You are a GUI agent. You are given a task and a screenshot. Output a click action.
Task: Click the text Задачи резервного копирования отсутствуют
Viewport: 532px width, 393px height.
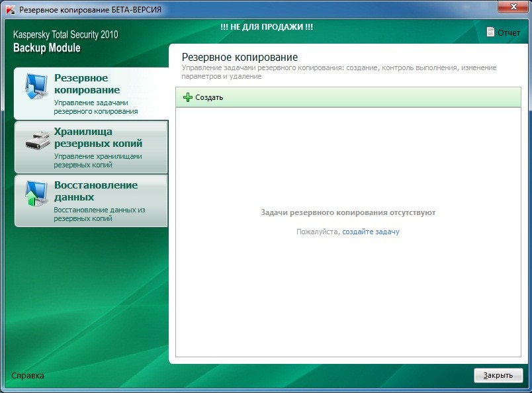[348, 212]
